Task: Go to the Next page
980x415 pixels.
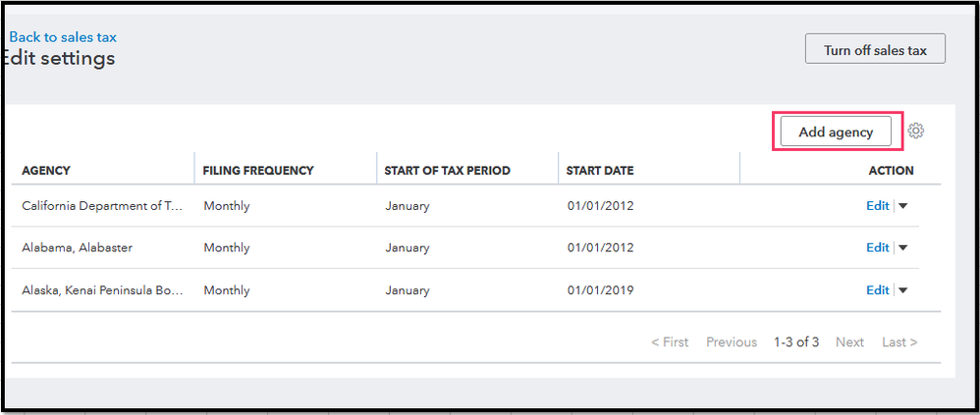Action: [849, 342]
